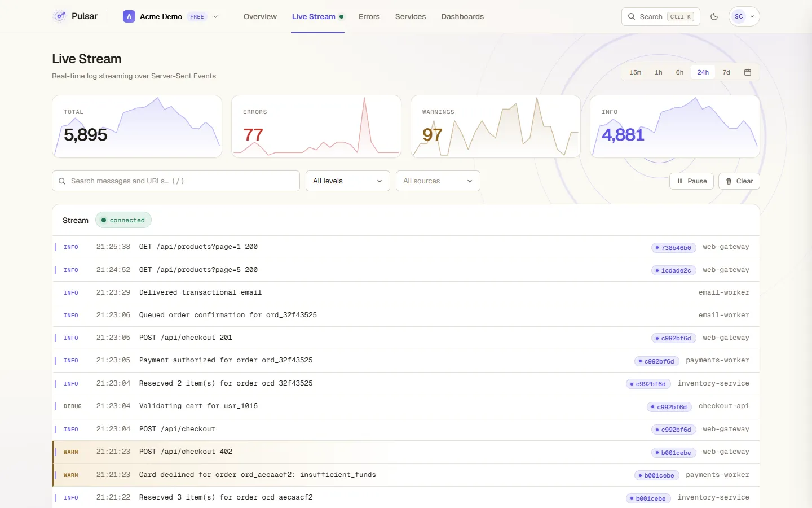The width and height of the screenshot is (812, 508).
Task: Go to the Overview tab
Action: pyautogui.click(x=260, y=16)
